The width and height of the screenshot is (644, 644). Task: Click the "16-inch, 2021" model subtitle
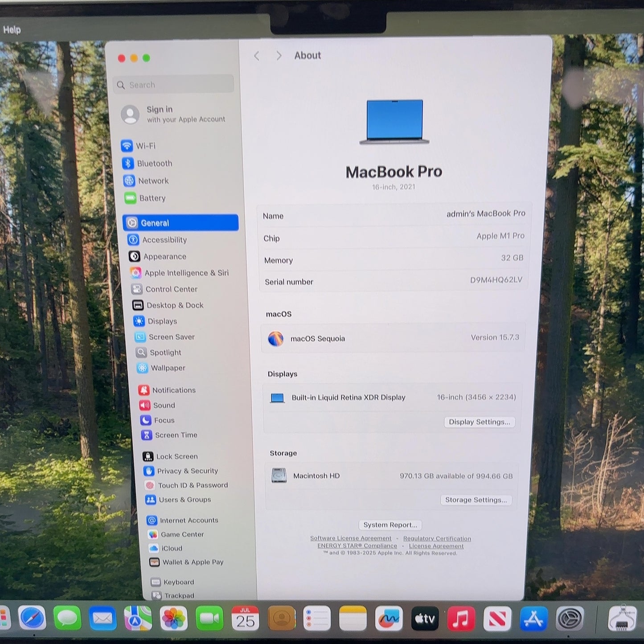pos(394,187)
